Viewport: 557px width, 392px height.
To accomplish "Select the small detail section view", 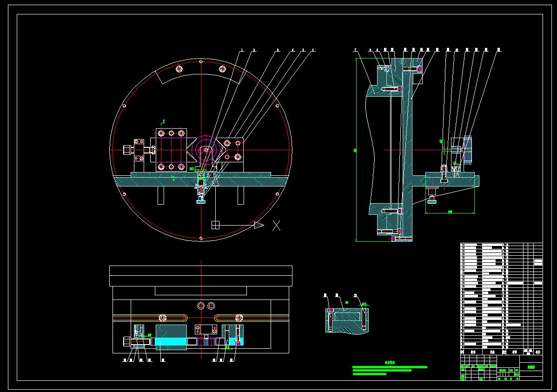I will pyautogui.click(x=347, y=321).
